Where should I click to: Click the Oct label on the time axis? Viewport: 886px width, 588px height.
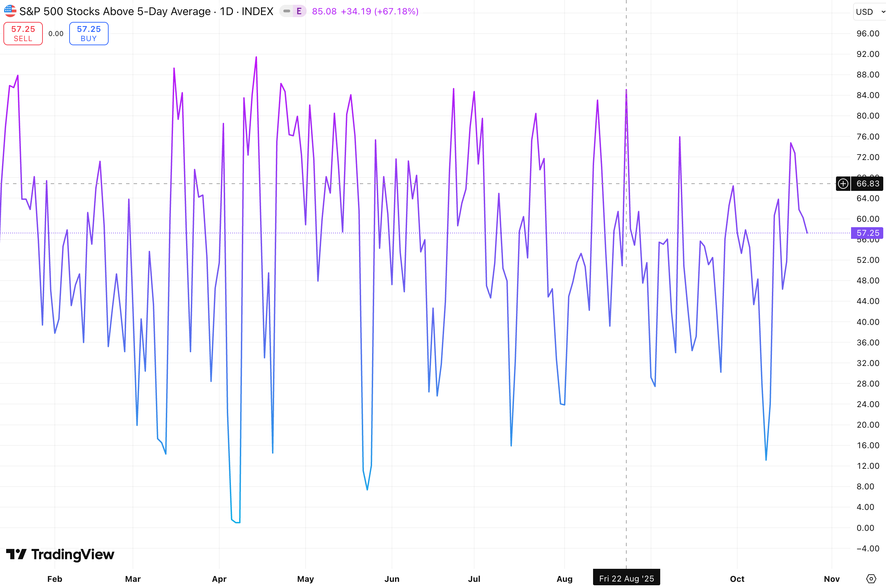737,579
